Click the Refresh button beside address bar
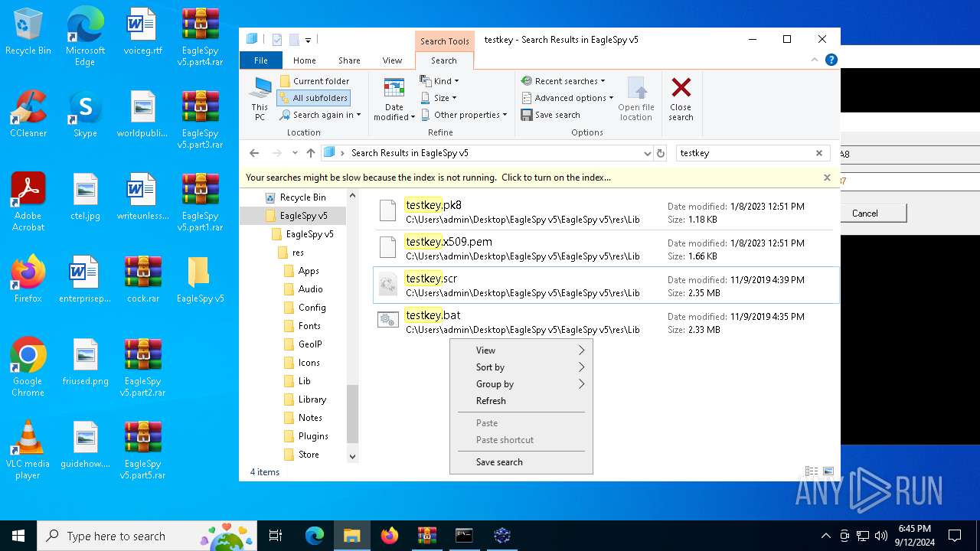Image resolution: width=980 pixels, height=551 pixels. pos(661,153)
